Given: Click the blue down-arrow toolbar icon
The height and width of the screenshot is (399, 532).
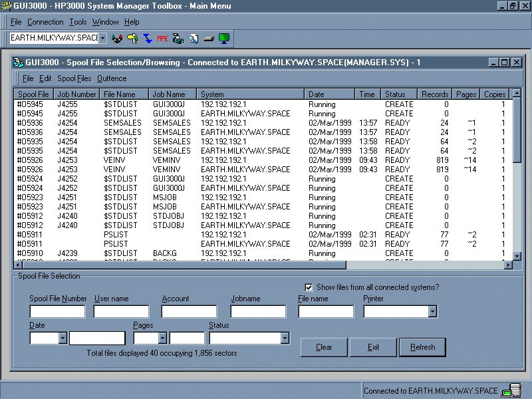Looking at the screenshot, I should pyautogui.click(x=148, y=39).
